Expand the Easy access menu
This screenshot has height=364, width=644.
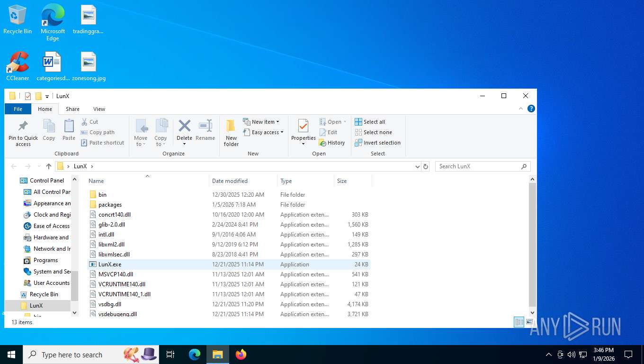[263, 132]
